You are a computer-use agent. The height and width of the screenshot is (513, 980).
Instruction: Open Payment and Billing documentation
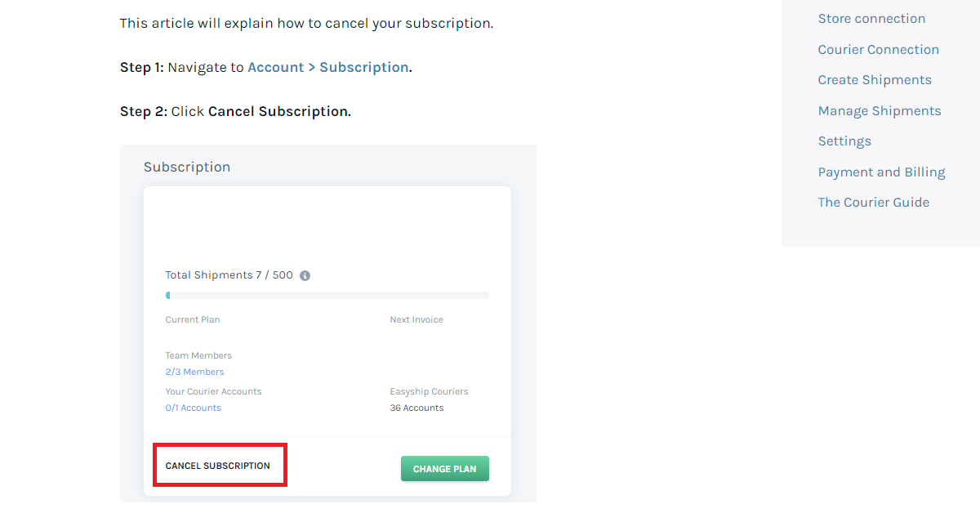tap(881, 172)
